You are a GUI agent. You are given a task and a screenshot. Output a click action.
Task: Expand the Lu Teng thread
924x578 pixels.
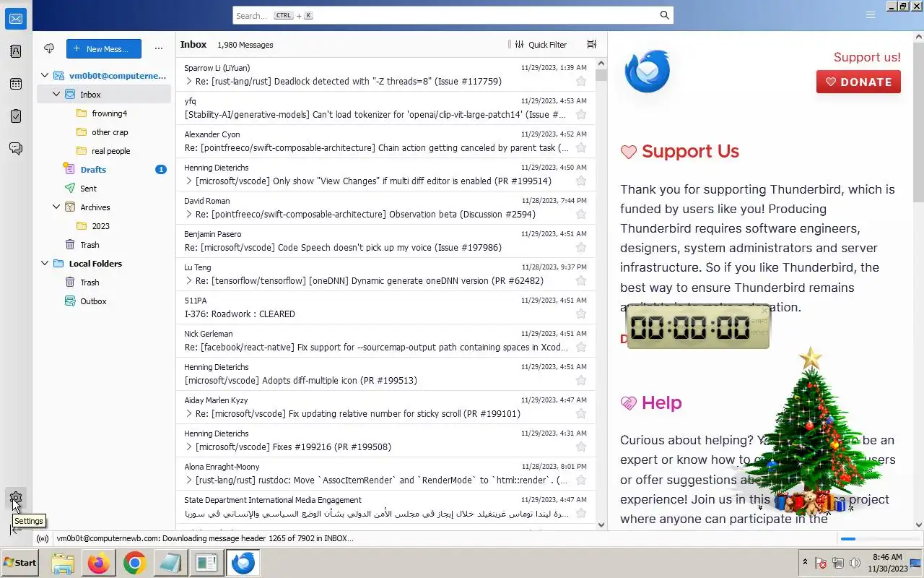tap(189, 280)
